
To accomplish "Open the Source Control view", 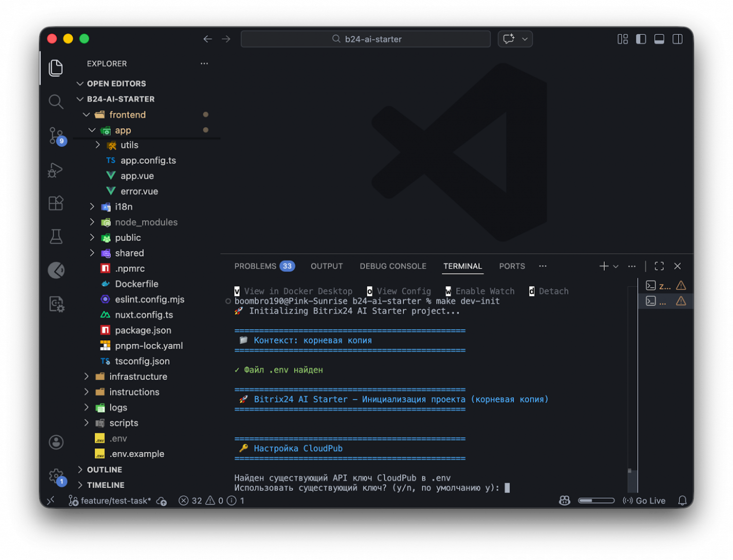I will pos(56,136).
